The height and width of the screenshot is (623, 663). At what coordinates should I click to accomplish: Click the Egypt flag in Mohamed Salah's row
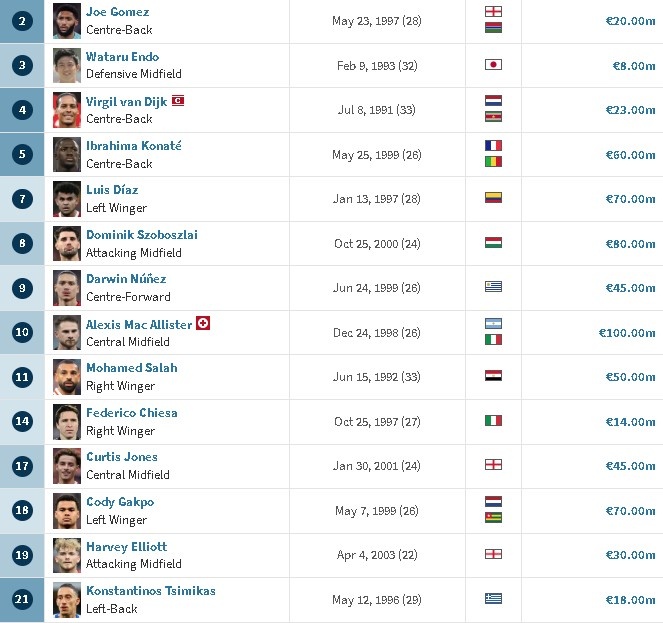(492, 376)
